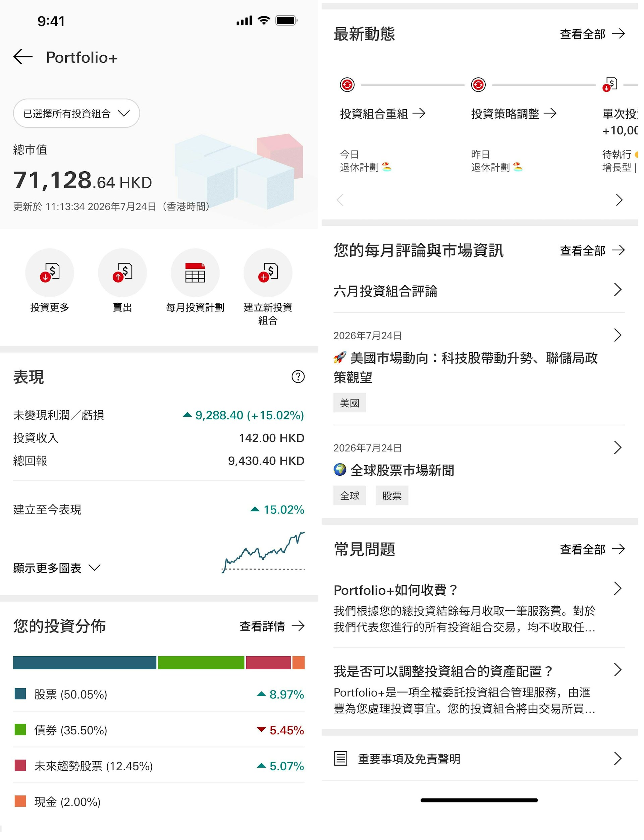
Task: Open the 每月投資計劃 calendar icon
Action: pyautogui.click(x=196, y=274)
